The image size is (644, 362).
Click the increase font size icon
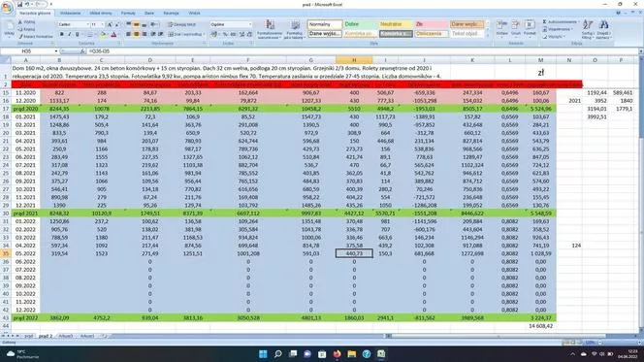(110, 24)
